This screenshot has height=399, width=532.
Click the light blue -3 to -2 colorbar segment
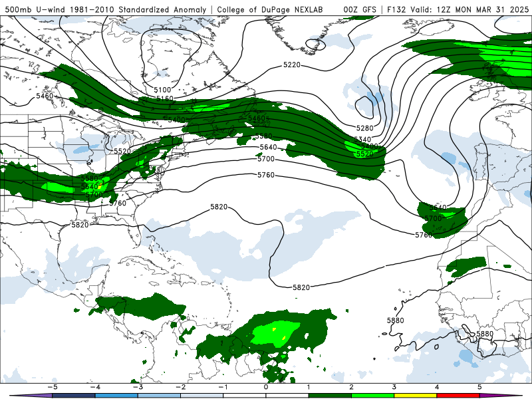(159, 396)
